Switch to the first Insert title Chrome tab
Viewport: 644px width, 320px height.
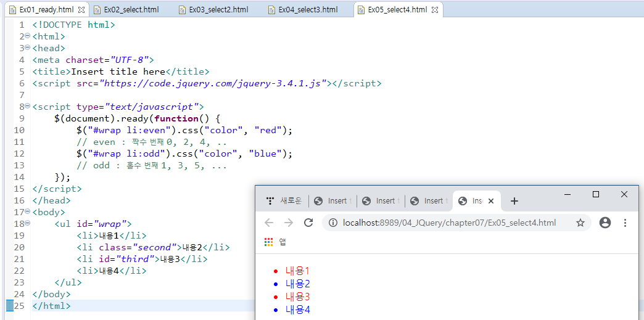pyautogui.click(x=332, y=201)
